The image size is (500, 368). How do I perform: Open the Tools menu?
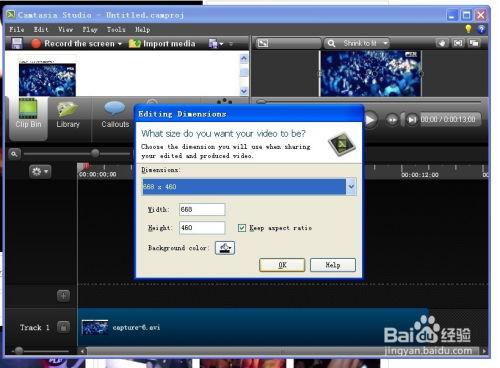point(116,29)
